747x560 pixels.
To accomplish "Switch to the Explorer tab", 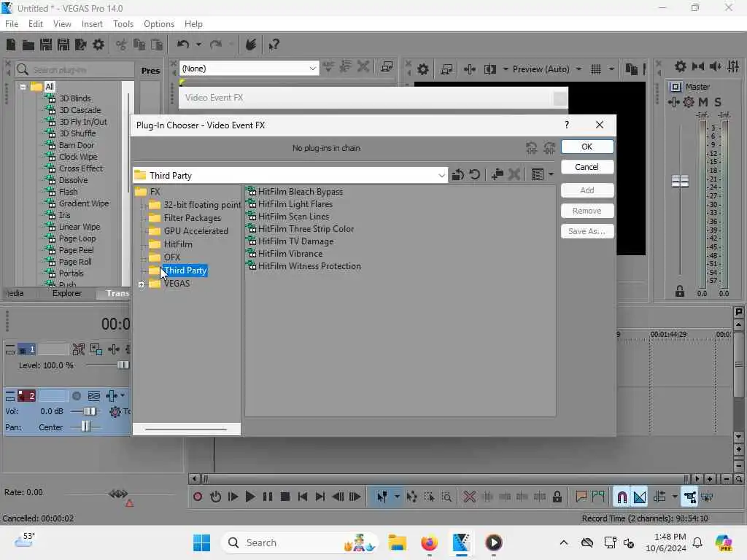I will 66,293.
